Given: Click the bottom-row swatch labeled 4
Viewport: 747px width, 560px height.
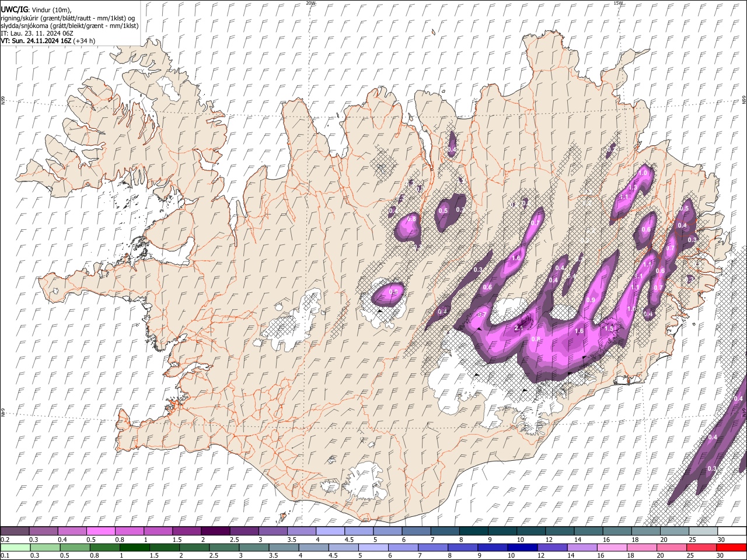Looking at the screenshot, I should click(314, 547).
